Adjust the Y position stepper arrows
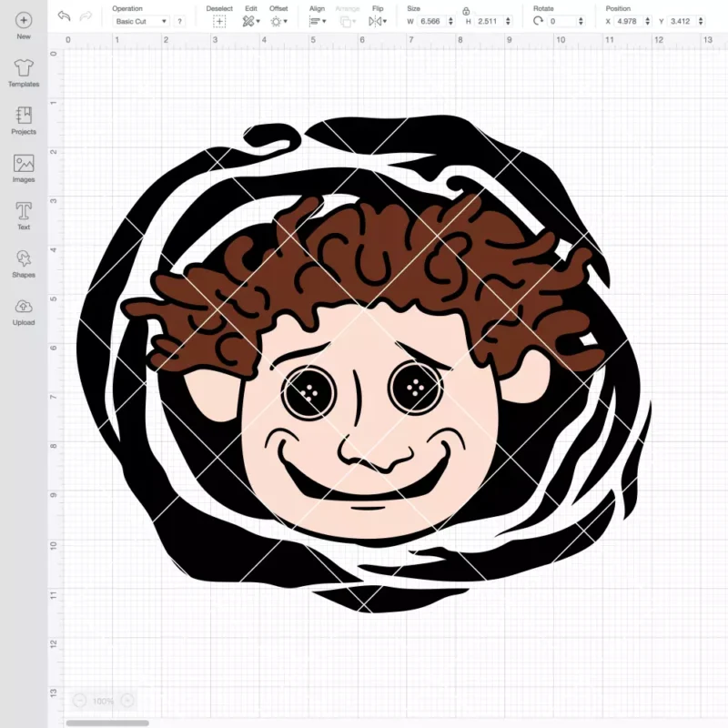The height and width of the screenshot is (728, 728). pyautogui.click(x=701, y=21)
